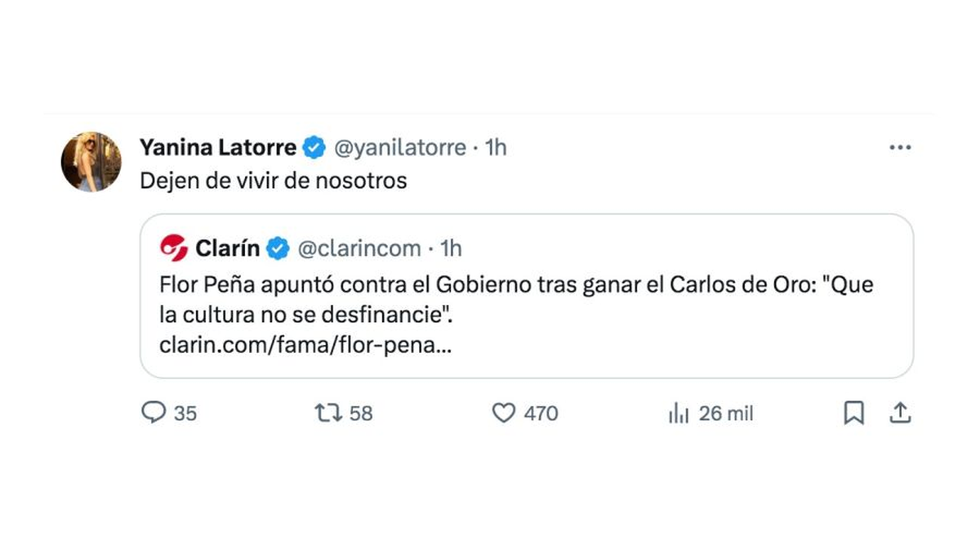The height and width of the screenshot is (550, 980).
Task: Click the 1h timestamp on Yanina's tweet
Action: [496, 148]
